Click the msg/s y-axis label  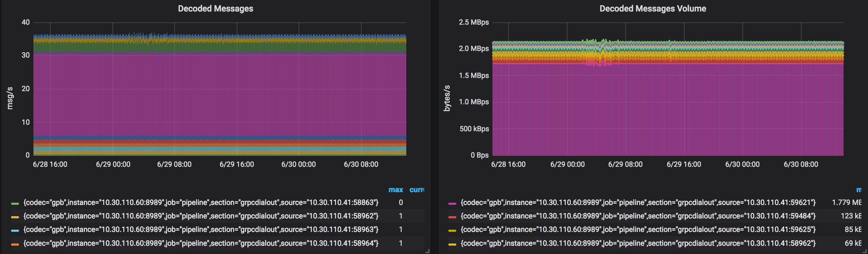tap(10, 98)
